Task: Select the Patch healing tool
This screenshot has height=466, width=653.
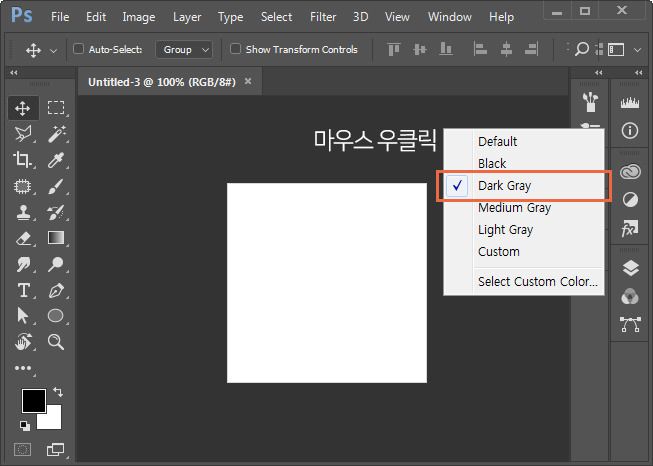Action: [22, 186]
